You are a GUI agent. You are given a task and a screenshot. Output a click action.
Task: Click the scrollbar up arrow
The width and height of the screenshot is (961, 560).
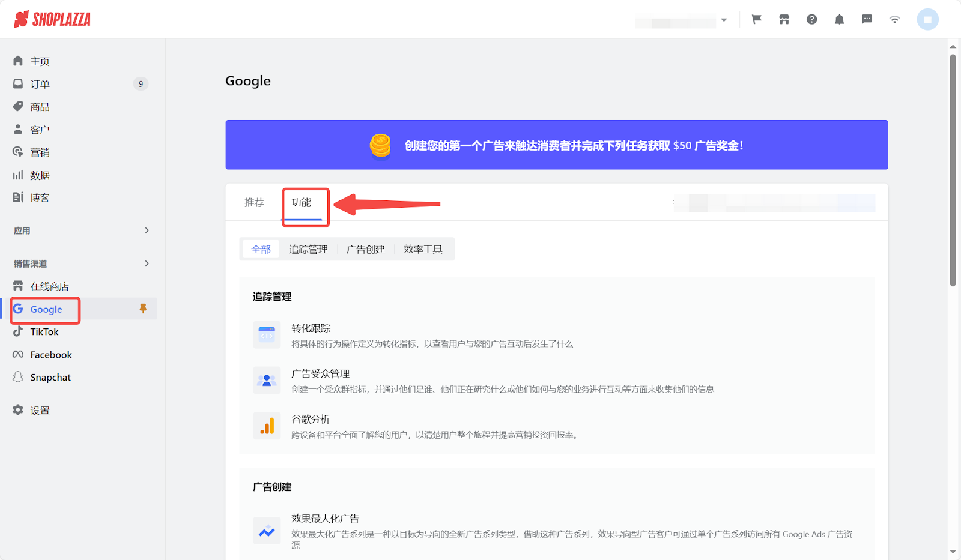[x=953, y=46]
